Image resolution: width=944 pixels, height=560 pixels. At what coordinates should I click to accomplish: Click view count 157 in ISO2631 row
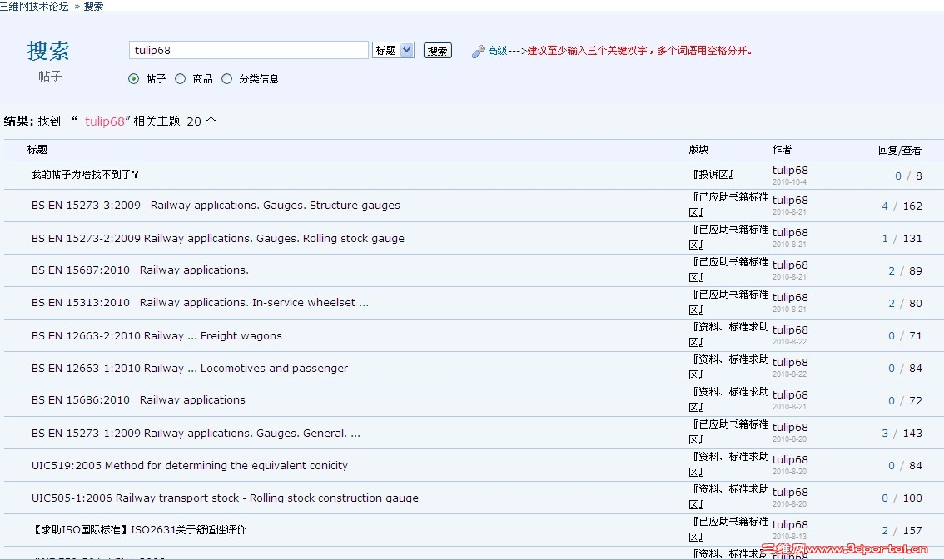[912, 531]
